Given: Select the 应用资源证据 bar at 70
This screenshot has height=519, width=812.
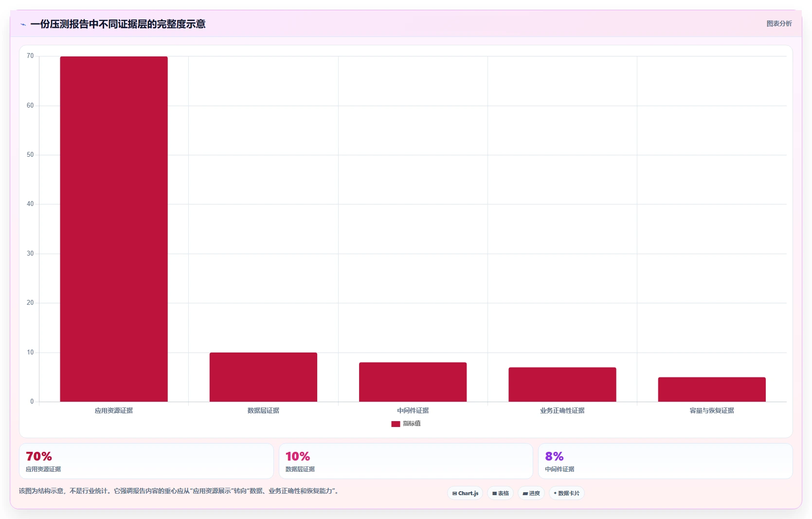Looking at the screenshot, I should pyautogui.click(x=114, y=229).
